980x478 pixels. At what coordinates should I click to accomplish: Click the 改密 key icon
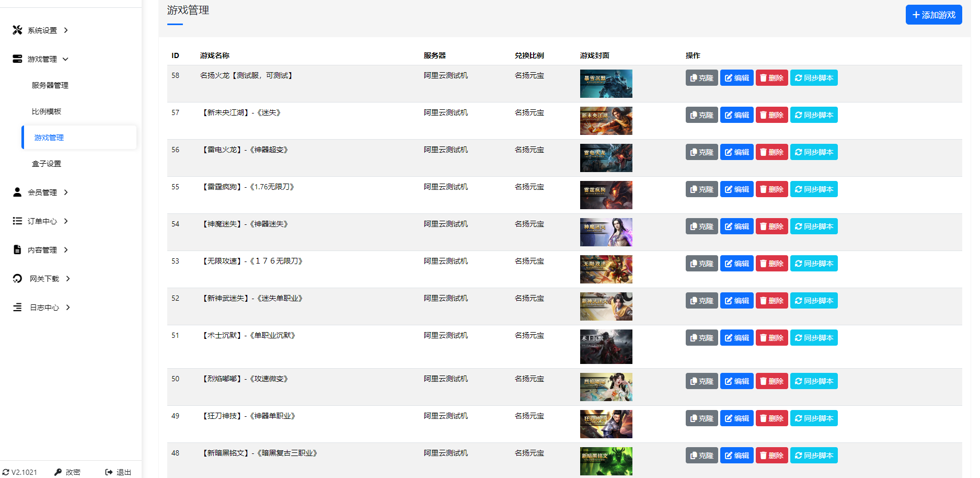(58, 472)
